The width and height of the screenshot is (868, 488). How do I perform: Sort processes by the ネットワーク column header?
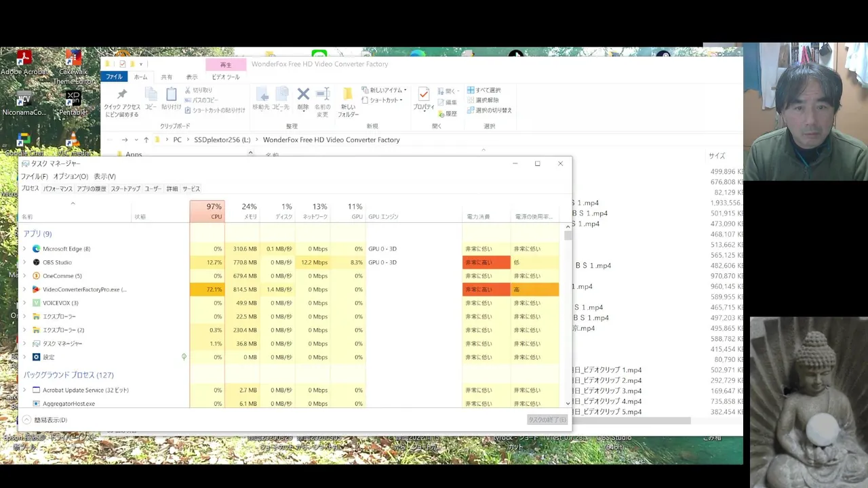click(313, 211)
